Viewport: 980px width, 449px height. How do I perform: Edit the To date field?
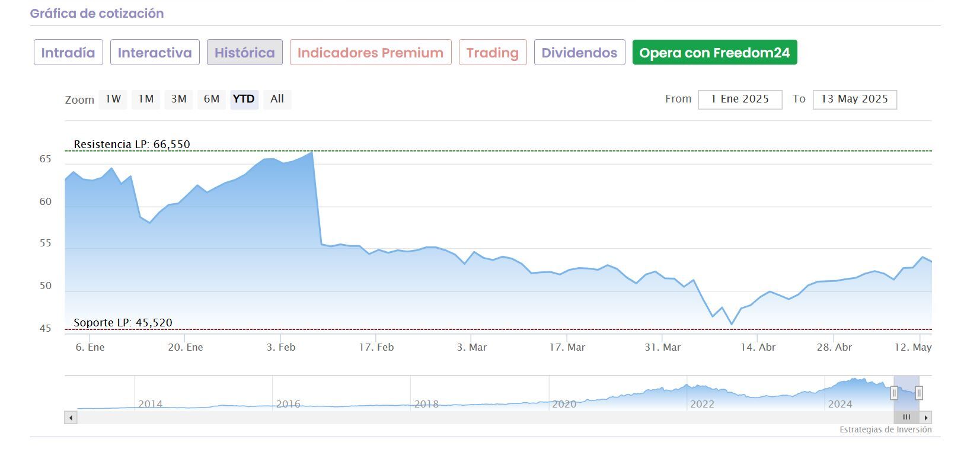tap(854, 100)
